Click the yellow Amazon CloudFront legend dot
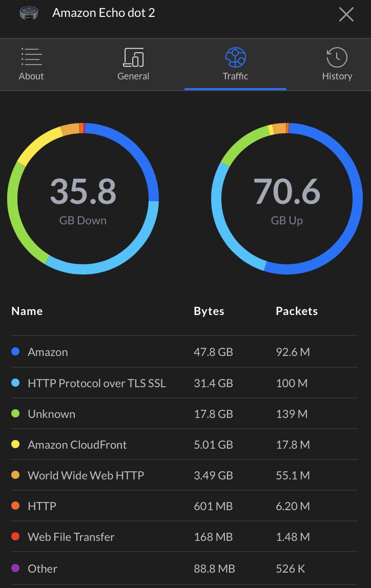The width and height of the screenshot is (371, 588). (x=15, y=445)
